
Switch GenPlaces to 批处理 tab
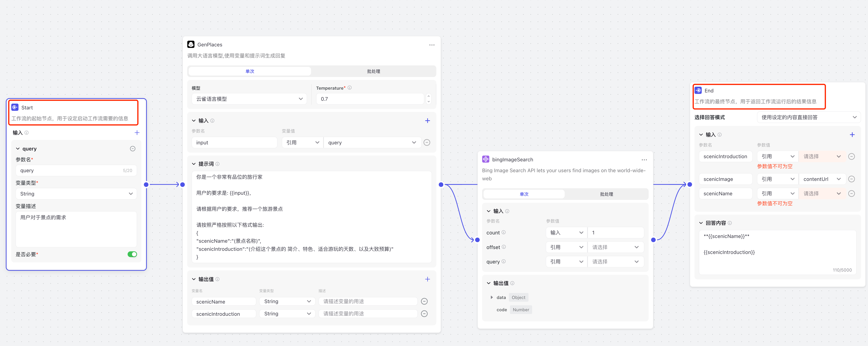pyautogui.click(x=373, y=71)
